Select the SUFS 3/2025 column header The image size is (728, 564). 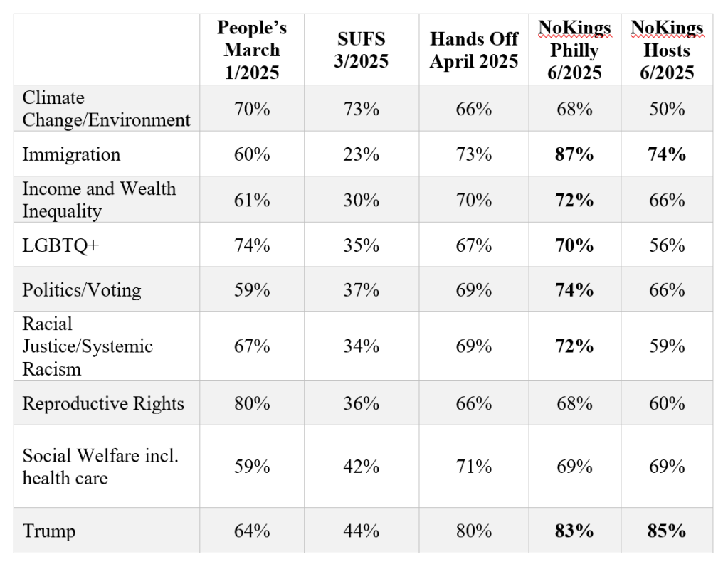pyautogui.click(x=362, y=50)
